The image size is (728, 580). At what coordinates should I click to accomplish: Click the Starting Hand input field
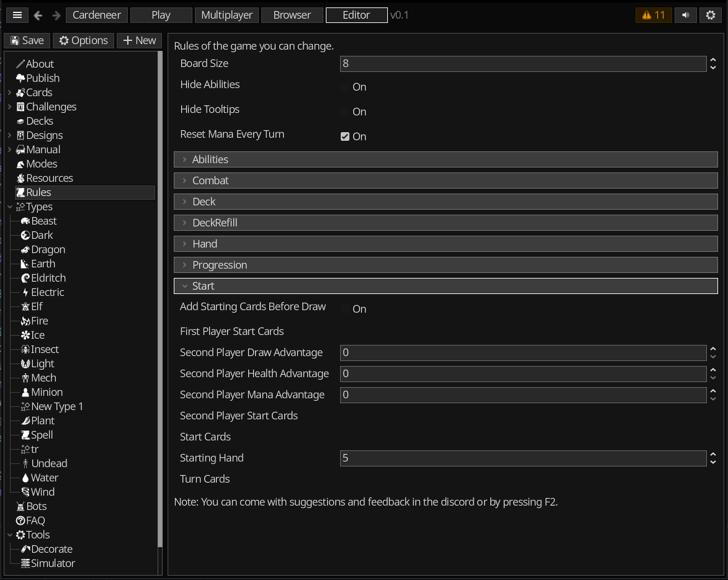(x=523, y=458)
